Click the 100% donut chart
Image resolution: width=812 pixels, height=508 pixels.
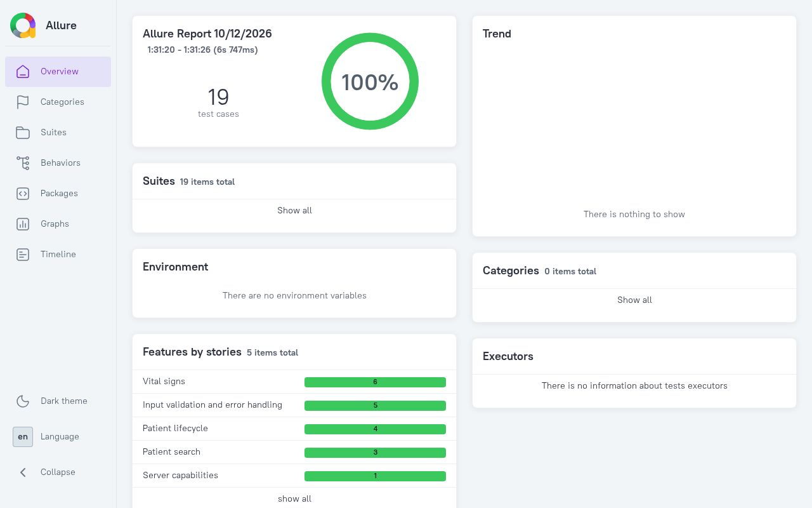click(x=370, y=81)
